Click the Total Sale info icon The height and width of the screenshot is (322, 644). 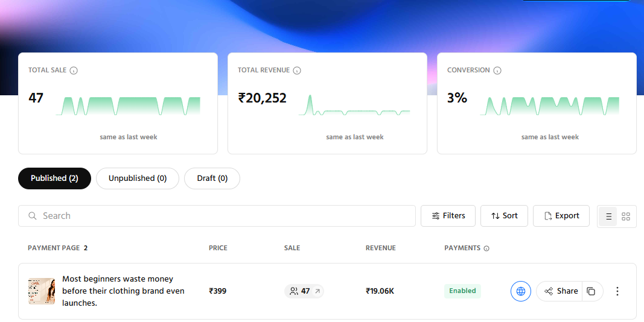tap(74, 71)
